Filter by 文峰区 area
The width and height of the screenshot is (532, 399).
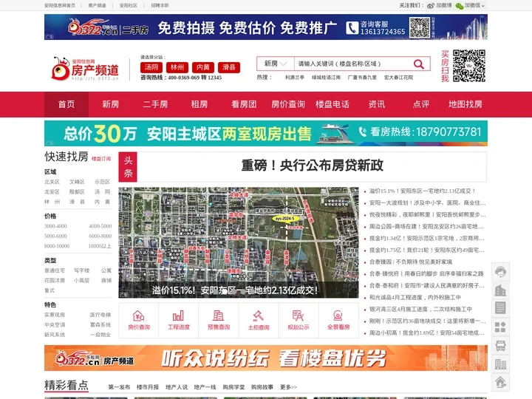77,182
